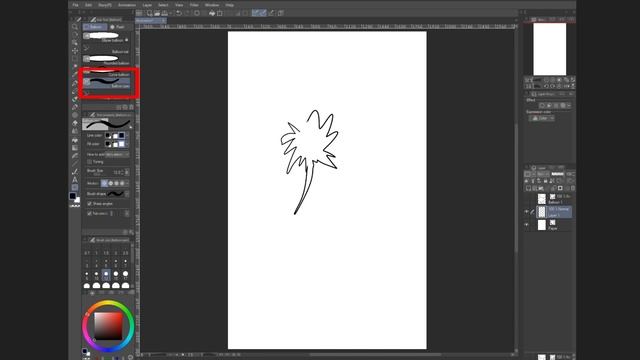This screenshot has height=360, width=640.
Task: Click the Clear circle icon in command bar
Action: (x=196, y=13)
